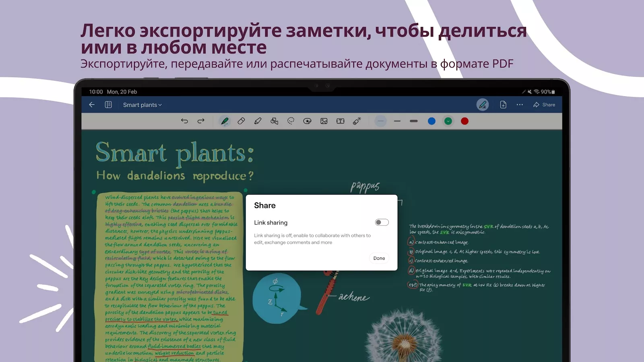Click the 'Link sharing is off' description text

(312, 239)
